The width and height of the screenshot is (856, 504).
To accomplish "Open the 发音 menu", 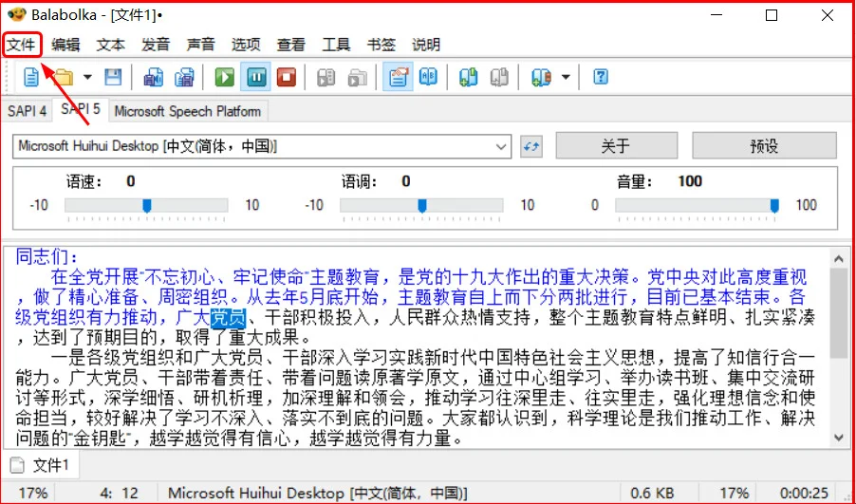I will (156, 45).
